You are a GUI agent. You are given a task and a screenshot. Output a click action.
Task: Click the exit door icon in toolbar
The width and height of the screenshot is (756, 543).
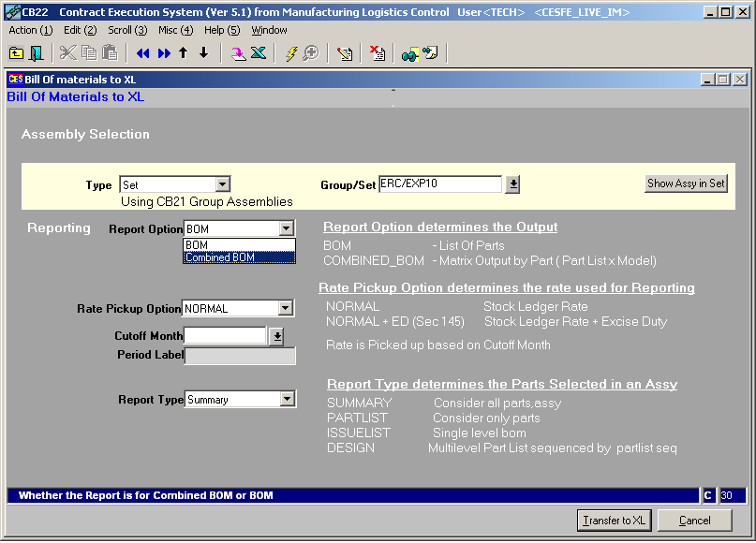click(x=37, y=53)
